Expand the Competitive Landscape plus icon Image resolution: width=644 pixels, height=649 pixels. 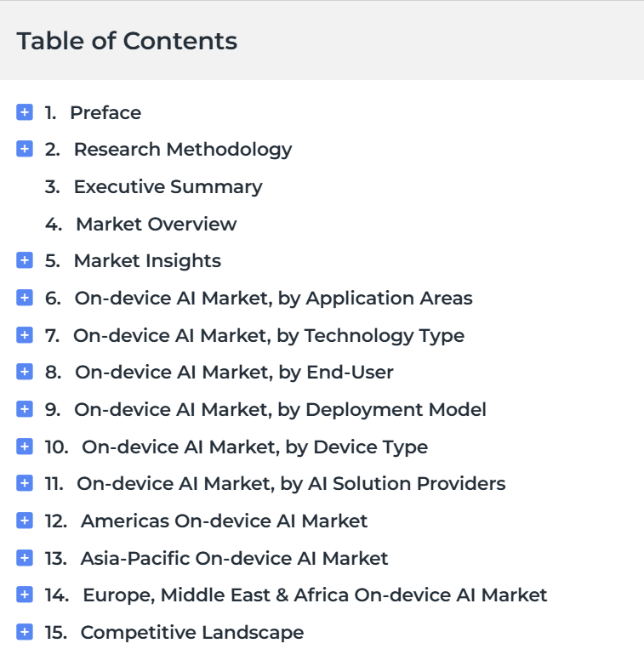pos(25,632)
